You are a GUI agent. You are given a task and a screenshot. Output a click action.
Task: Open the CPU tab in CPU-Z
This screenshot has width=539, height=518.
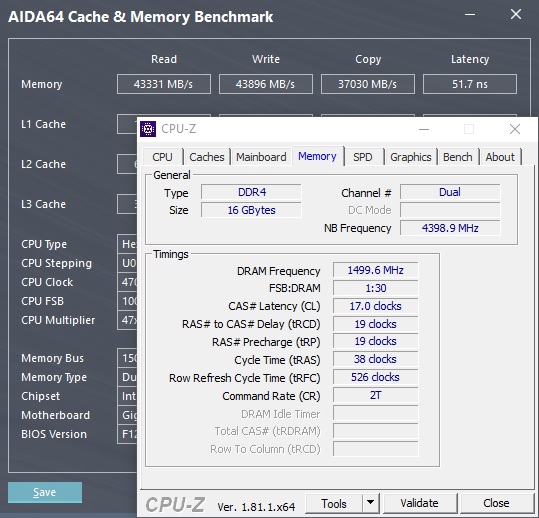point(162,157)
